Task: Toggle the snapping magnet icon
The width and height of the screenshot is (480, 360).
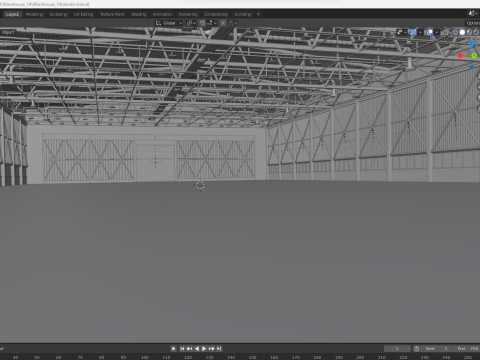Action: pos(202,23)
